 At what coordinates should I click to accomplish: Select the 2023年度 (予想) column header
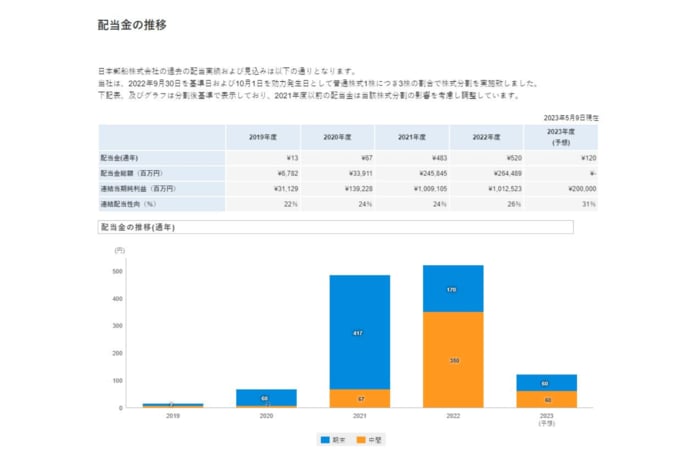pos(562,137)
